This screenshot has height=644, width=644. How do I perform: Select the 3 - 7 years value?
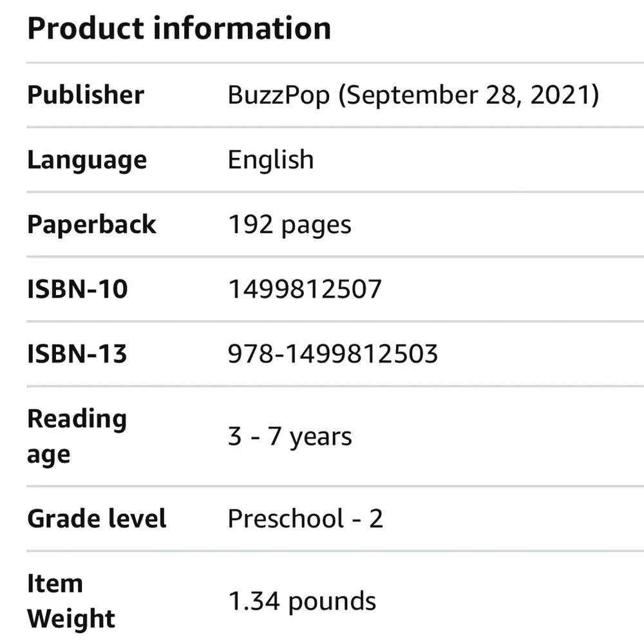click(290, 437)
